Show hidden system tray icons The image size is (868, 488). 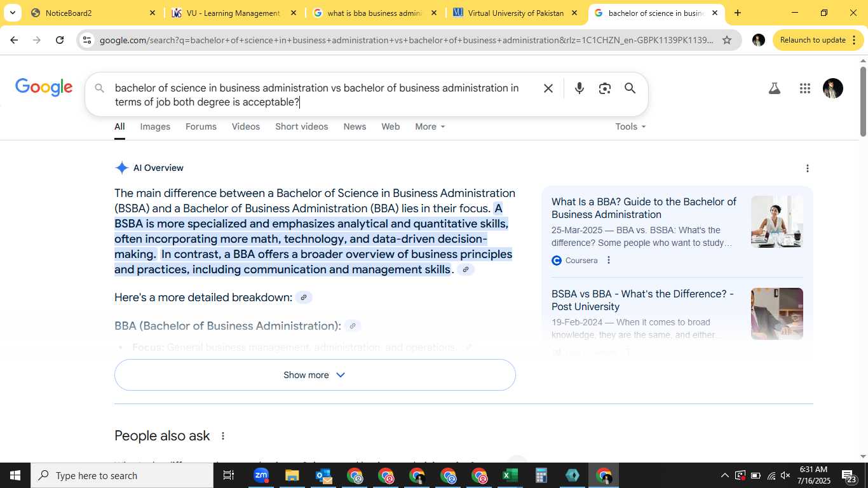click(x=724, y=475)
